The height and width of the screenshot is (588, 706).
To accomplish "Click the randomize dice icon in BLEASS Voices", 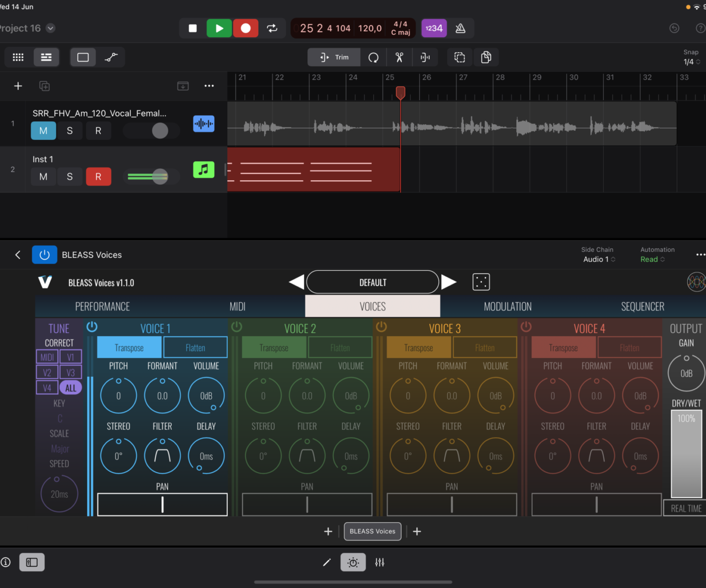I will (x=481, y=282).
